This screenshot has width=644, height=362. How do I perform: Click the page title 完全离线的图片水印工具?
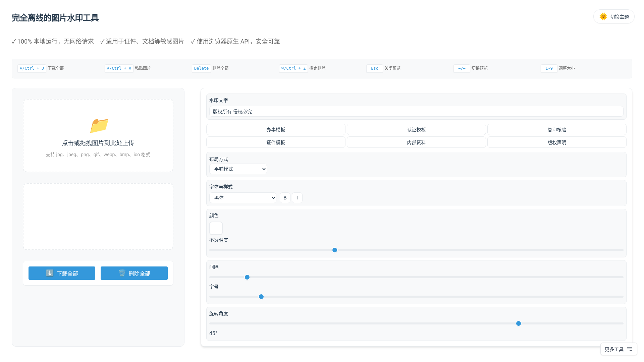(55, 18)
